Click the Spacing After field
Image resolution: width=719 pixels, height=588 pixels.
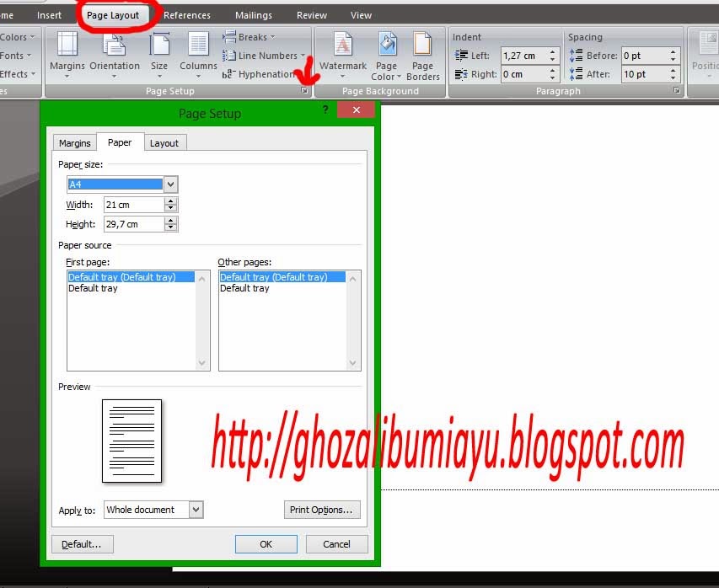(x=644, y=74)
